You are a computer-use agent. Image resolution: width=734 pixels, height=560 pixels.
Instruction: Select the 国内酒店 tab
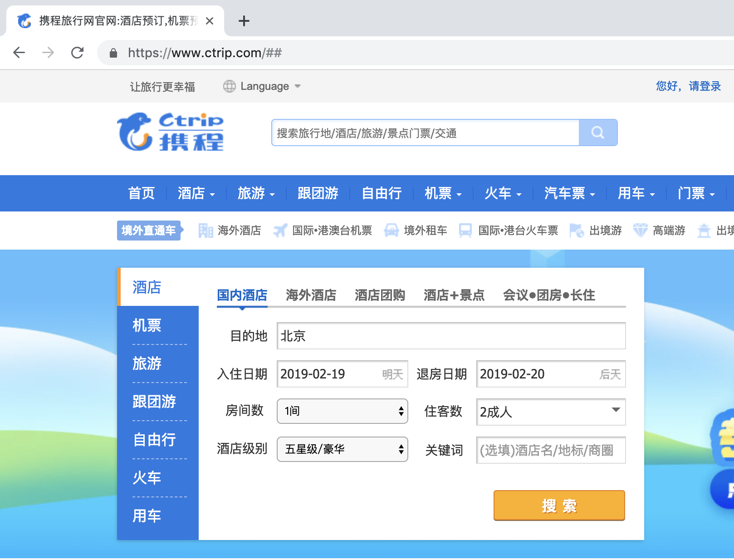[x=242, y=295]
